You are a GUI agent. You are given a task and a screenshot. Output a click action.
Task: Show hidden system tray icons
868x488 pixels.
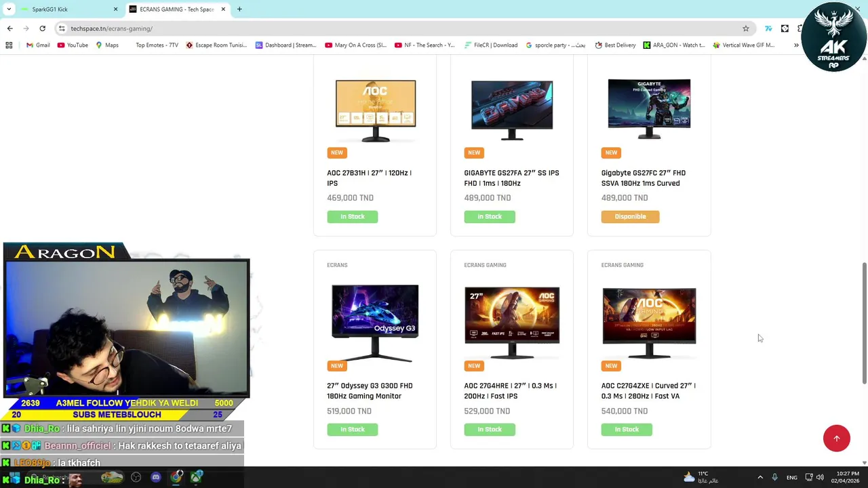760,477
